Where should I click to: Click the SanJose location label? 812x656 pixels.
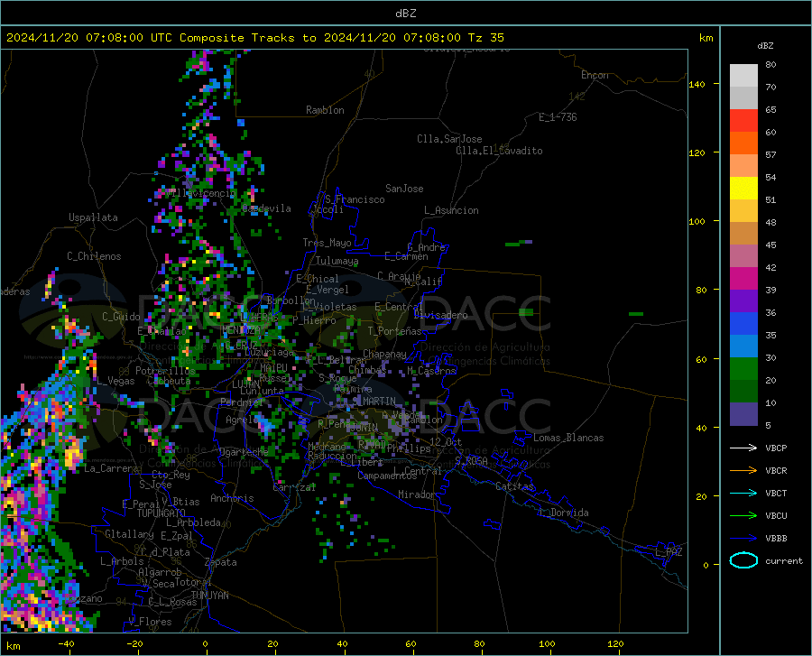coord(404,189)
